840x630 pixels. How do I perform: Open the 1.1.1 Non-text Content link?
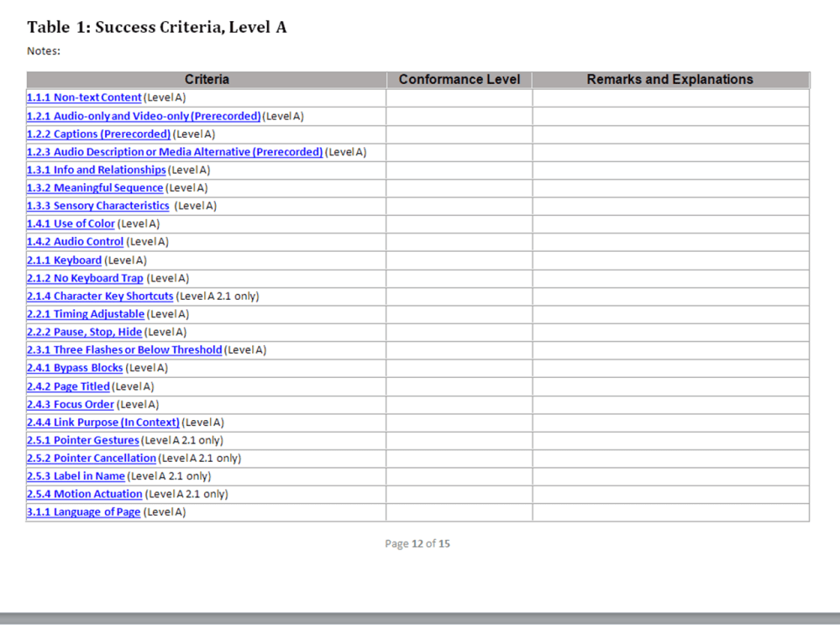pos(84,97)
